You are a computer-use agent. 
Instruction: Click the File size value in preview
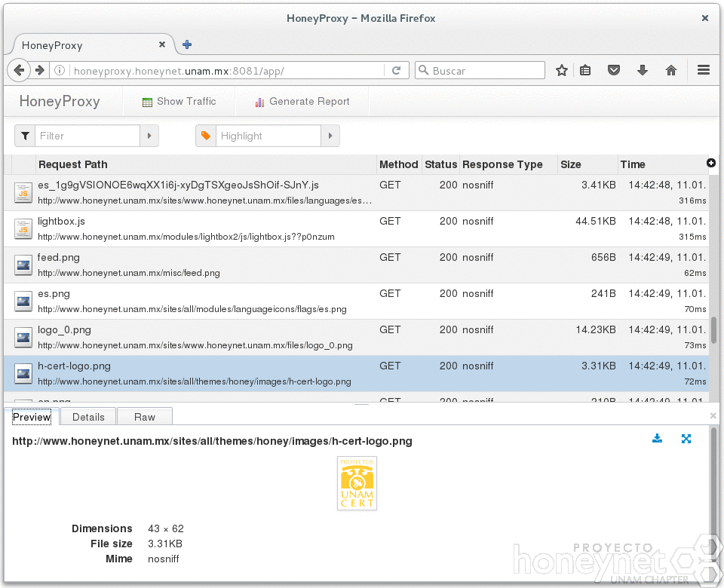pyautogui.click(x=165, y=544)
